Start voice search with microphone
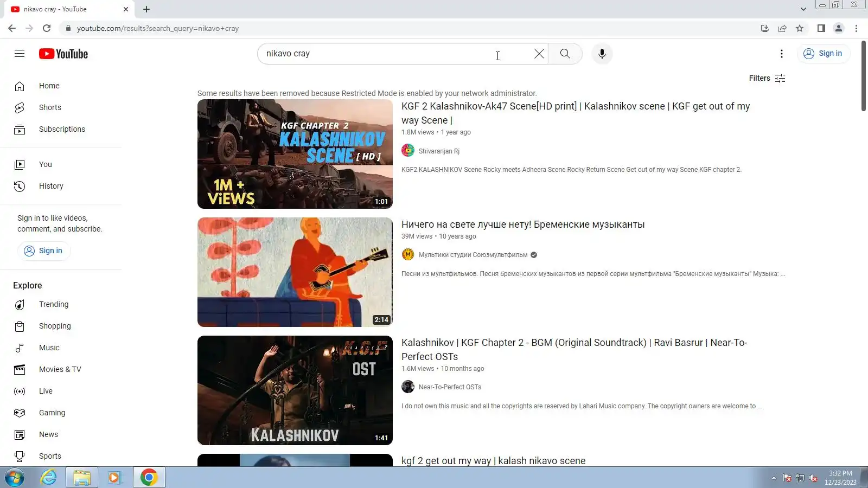This screenshot has height=488, width=868. tap(602, 54)
